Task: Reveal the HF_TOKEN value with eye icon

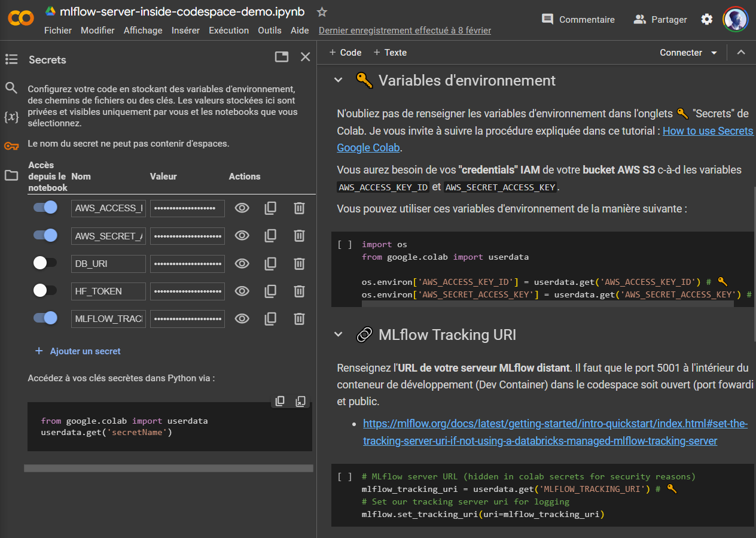Action: [242, 291]
